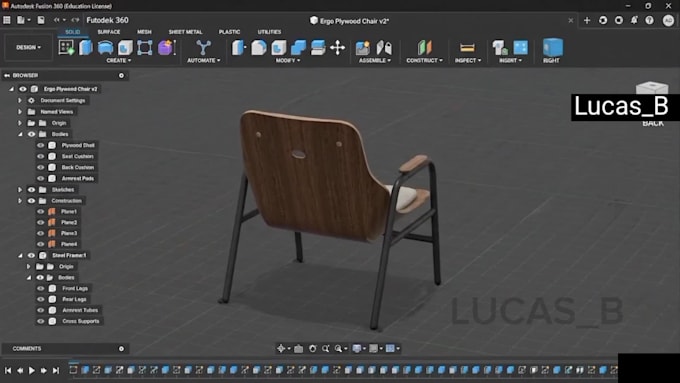
Task: Select the Extrude tool
Action: [x=86, y=48]
